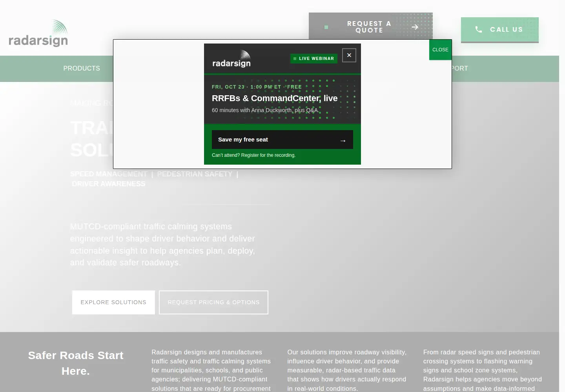
Task: Click the 'Our solutions improve roadway visibility' paragraph
Action: [347, 370]
